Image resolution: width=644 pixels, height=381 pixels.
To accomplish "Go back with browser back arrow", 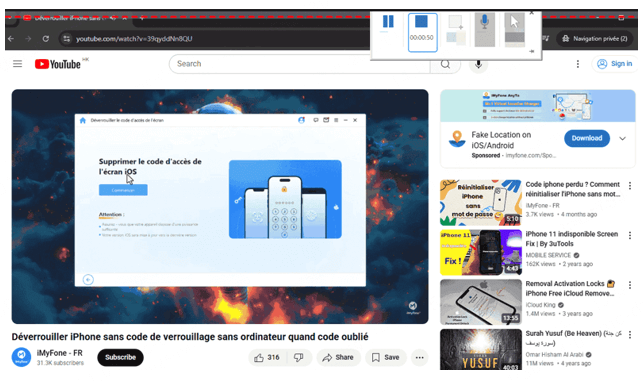I will click(x=11, y=39).
